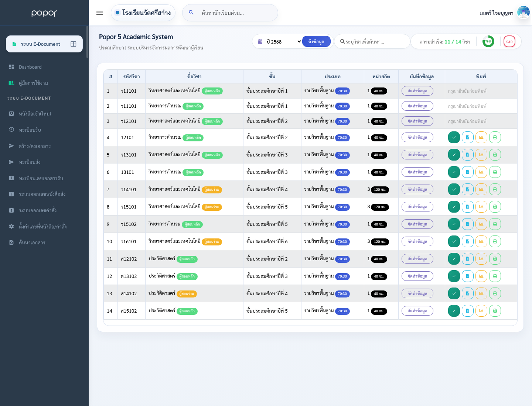Screen dimensions: 532x406
Task: Click the user avatar of มนตรี ไชยบุญทา
Action: tap(523, 13)
